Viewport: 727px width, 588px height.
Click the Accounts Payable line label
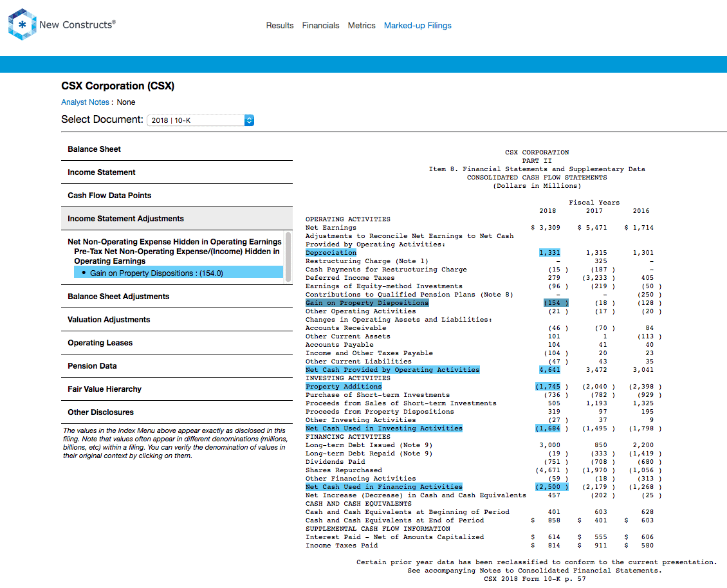coord(340,345)
